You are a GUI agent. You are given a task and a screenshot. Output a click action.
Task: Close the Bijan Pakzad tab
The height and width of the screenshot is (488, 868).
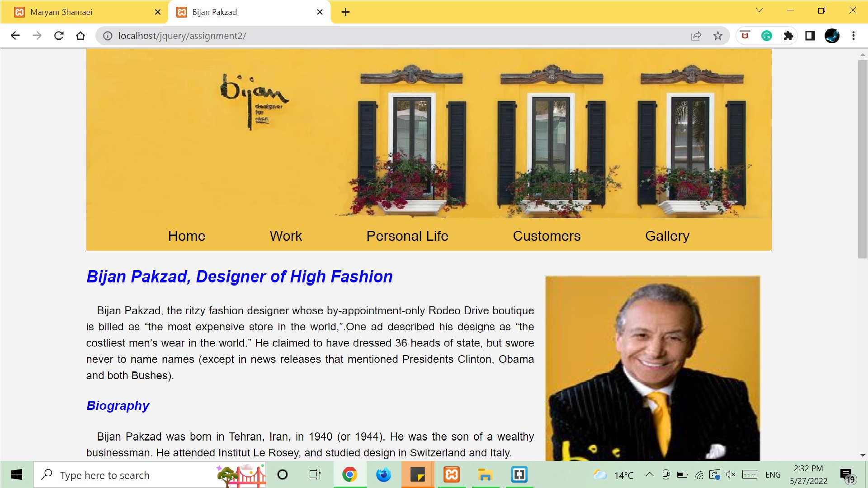point(320,12)
